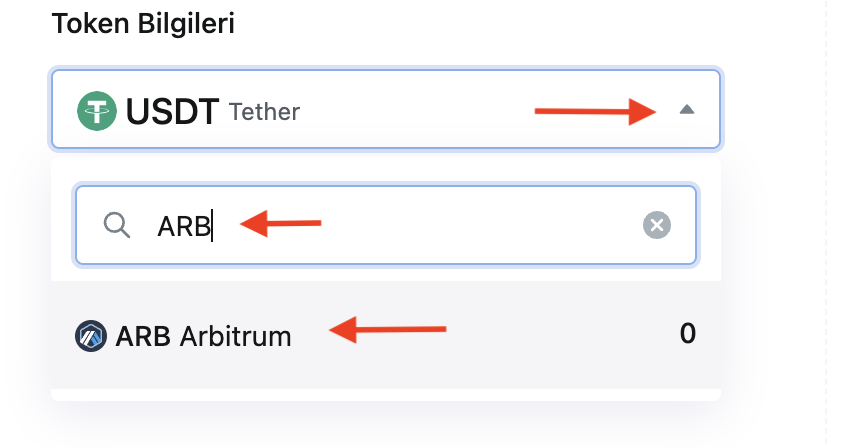Viewport: 857px width, 448px height.
Task: Focus the token search field containing ARB
Action: point(386,225)
